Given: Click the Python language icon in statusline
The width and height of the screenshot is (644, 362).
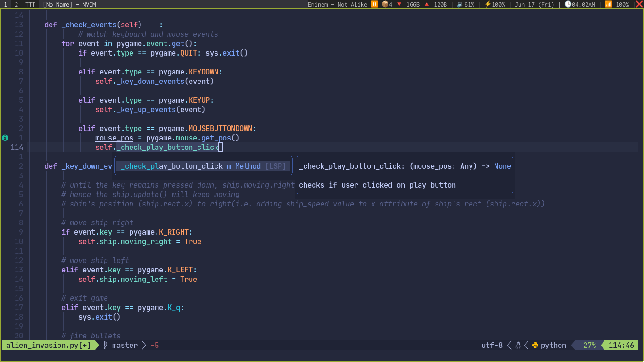Looking at the screenshot, I should tap(535, 345).
